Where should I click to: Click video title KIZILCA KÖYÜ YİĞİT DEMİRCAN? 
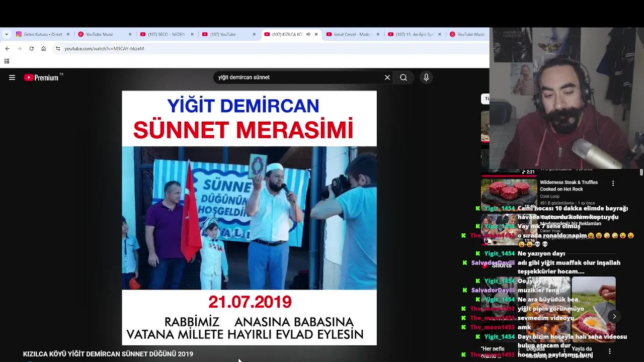[x=108, y=354]
